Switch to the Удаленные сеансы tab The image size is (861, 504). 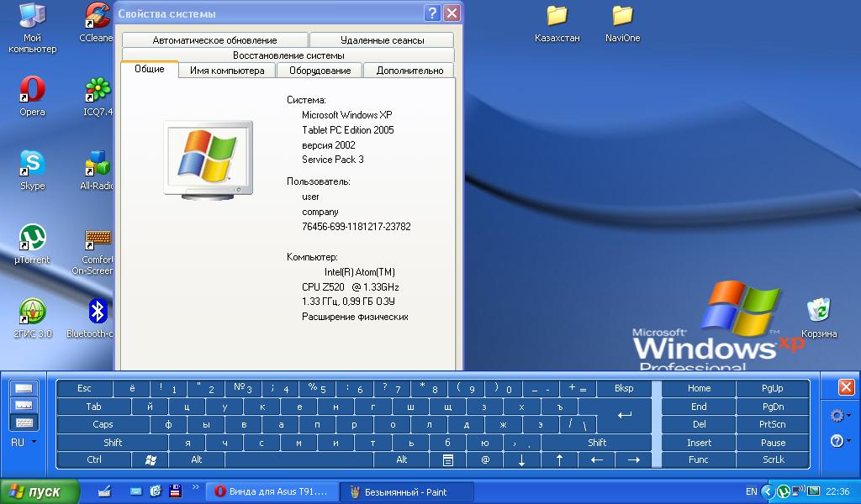coord(383,40)
